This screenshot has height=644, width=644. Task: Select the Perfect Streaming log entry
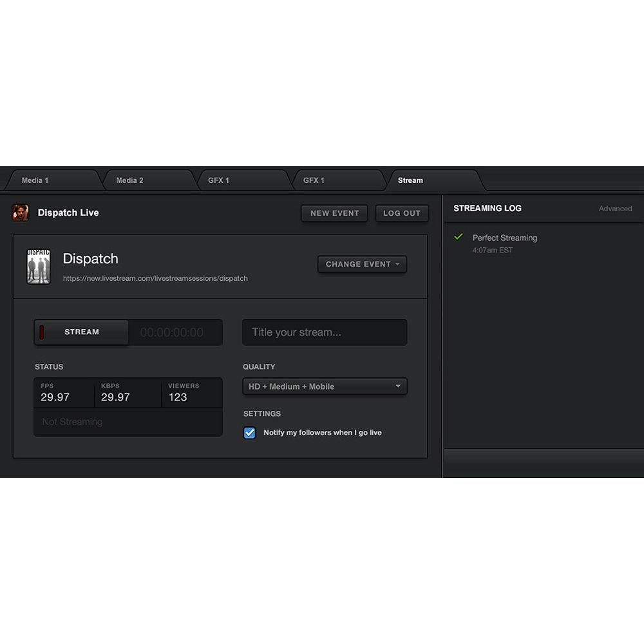click(x=504, y=238)
